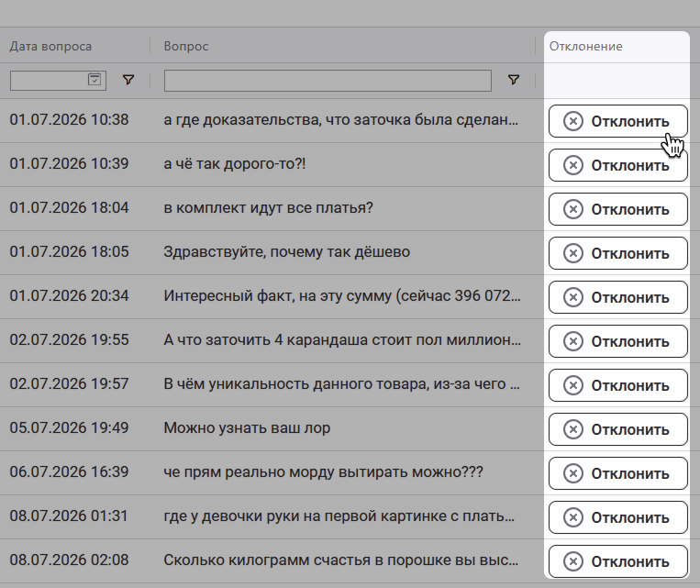
Task: Open calendar picker in date filter field
Action: click(x=94, y=80)
